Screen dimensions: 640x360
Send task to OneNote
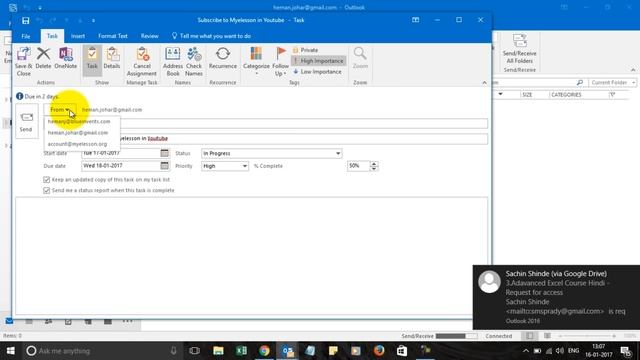pyautogui.click(x=66, y=58)
